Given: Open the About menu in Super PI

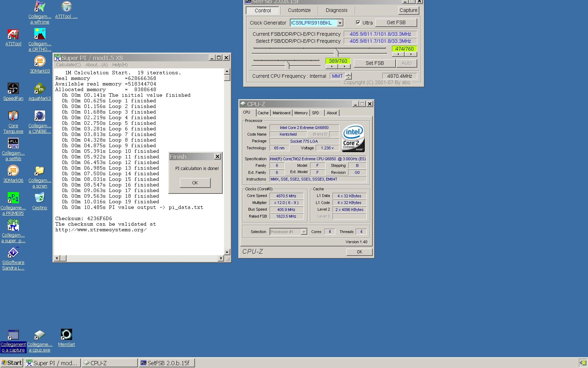Looking at the screenshot, I should (x=97, y=65).
